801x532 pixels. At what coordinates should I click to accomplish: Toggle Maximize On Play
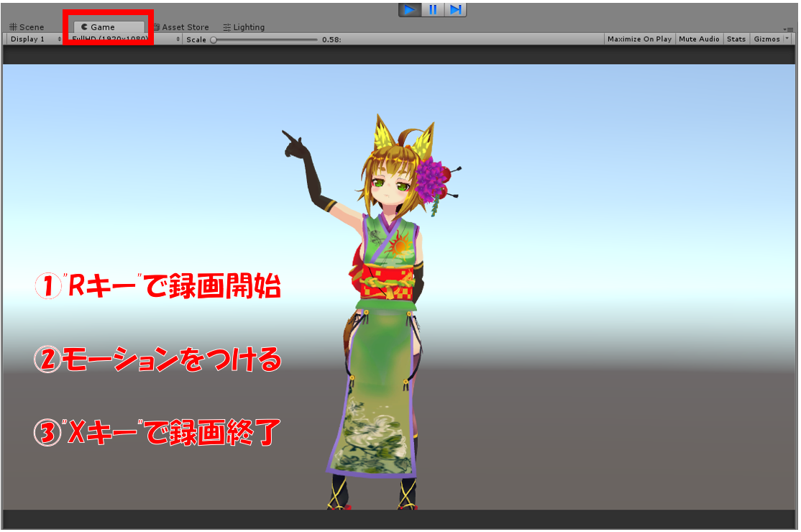[639, 39]
